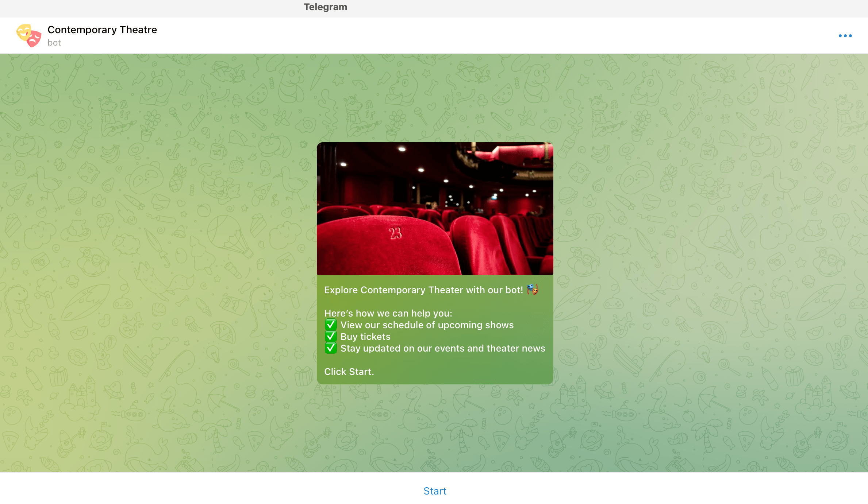Click the "Here's how we can help you:" line
This screenshot has width=868, height=504.
[x=388, y=313]
